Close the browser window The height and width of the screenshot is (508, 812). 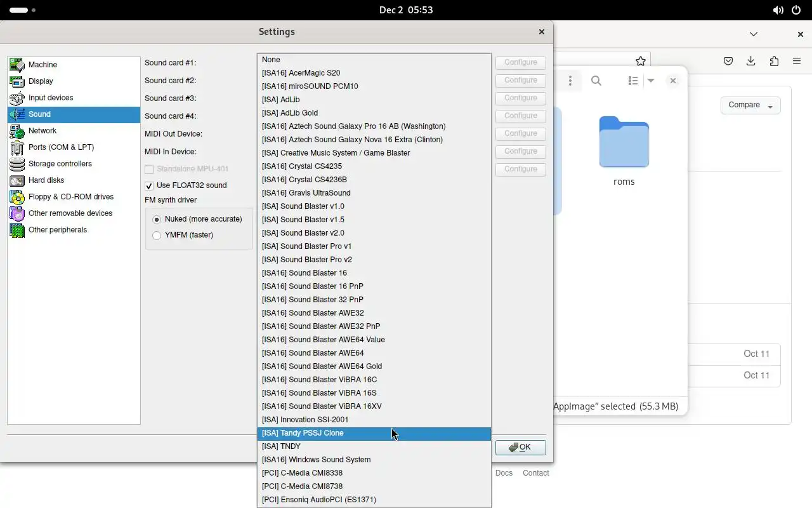tap(801, 34)
